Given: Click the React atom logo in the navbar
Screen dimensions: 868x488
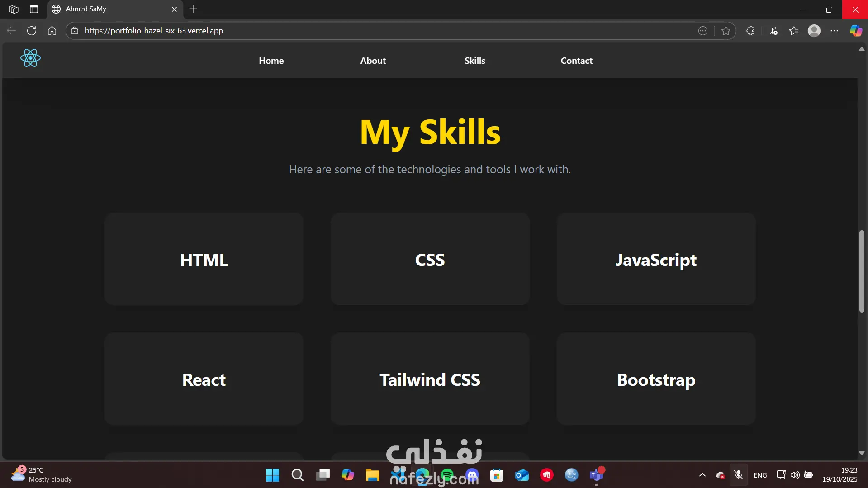Looking at the screenshot, I should click(x=30, y=58).
